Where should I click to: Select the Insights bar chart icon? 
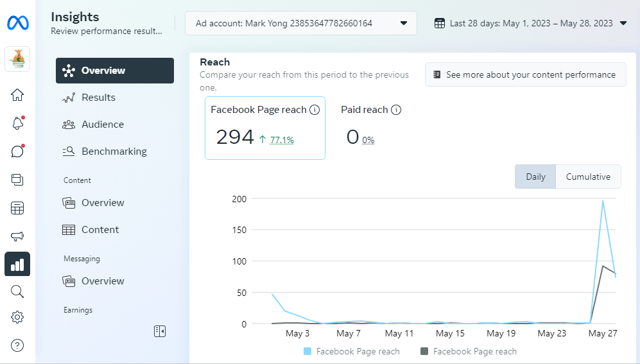point(17,264)
